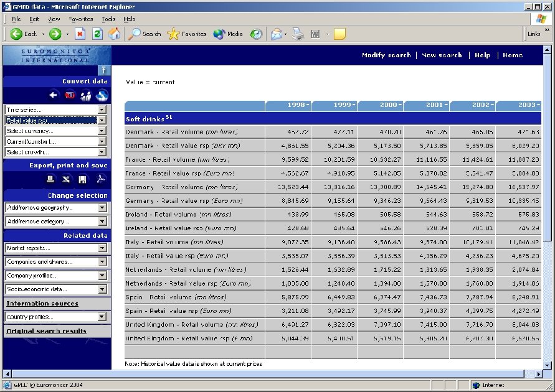Click the back arrow icon under Convert data

pos(54,95)
